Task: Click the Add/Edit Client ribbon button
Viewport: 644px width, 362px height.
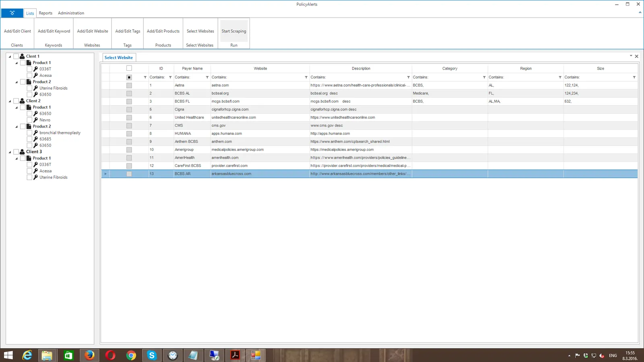Action: pos(17,31)
